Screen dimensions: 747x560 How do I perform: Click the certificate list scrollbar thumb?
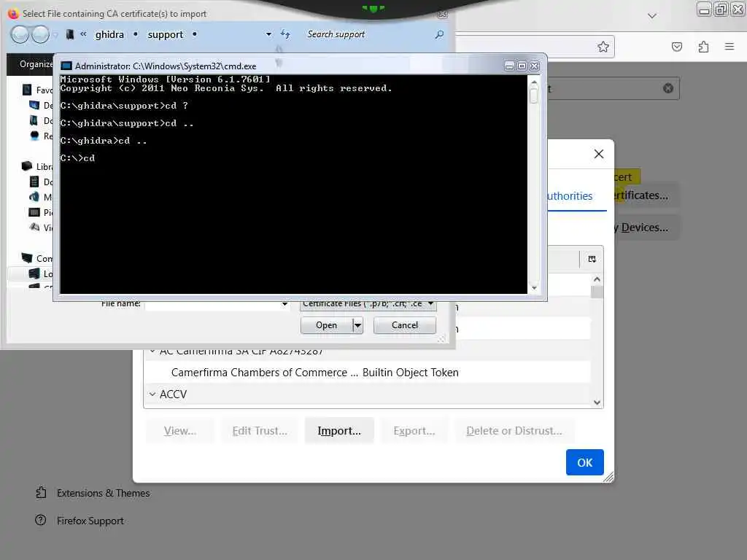click(x=597, y=292)
